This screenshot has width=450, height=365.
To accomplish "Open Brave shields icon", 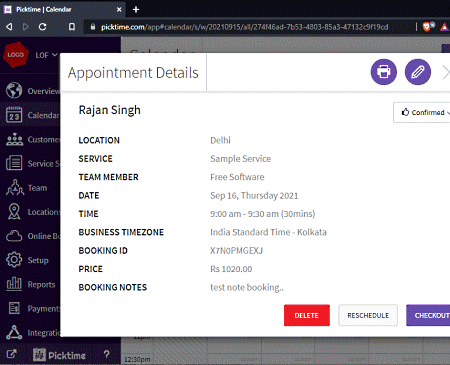I will (x=428, y=26).
